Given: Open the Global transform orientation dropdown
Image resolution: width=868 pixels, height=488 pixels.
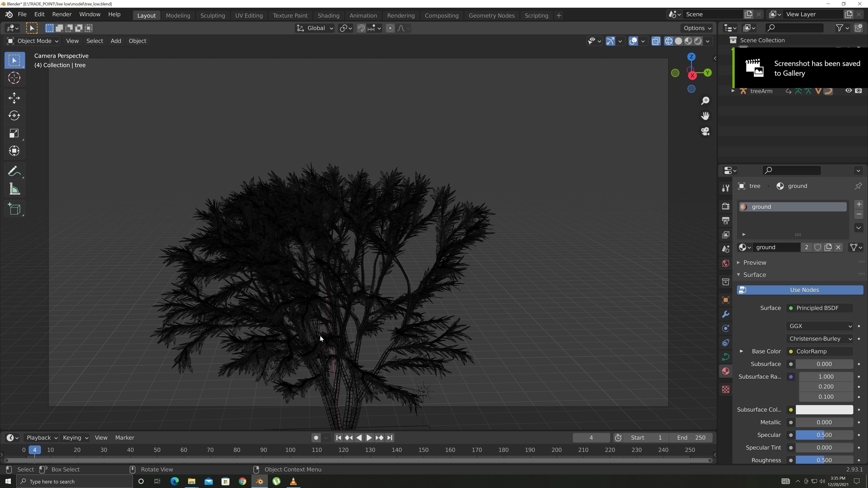Looking at the screenshot, I should coord(315,28).
